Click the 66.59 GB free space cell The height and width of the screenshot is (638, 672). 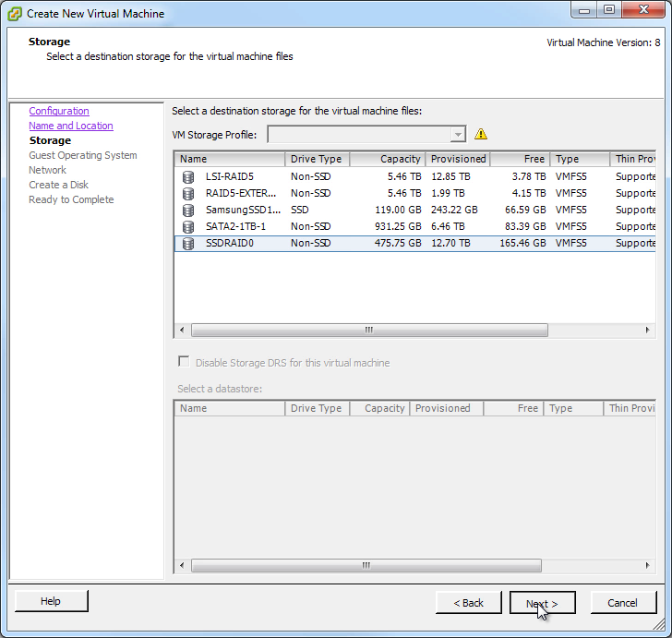(x=526, y=211)
